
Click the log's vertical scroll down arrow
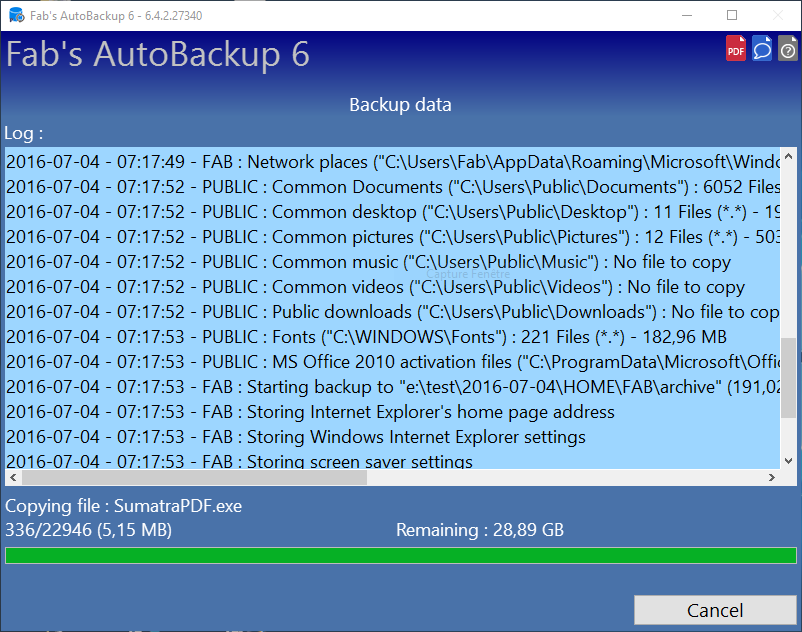point(788,461)
